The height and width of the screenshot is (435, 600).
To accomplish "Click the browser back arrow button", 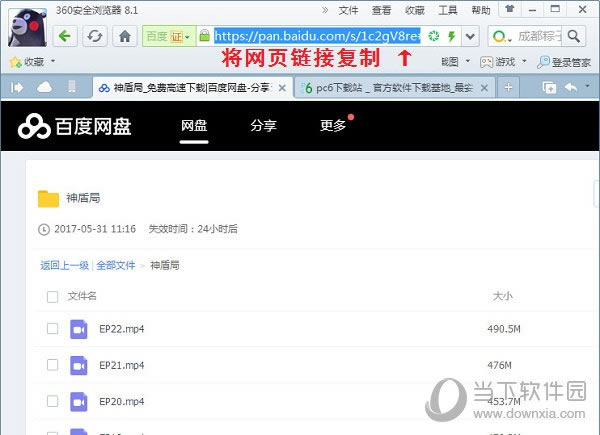I will (x=65, y=36).
